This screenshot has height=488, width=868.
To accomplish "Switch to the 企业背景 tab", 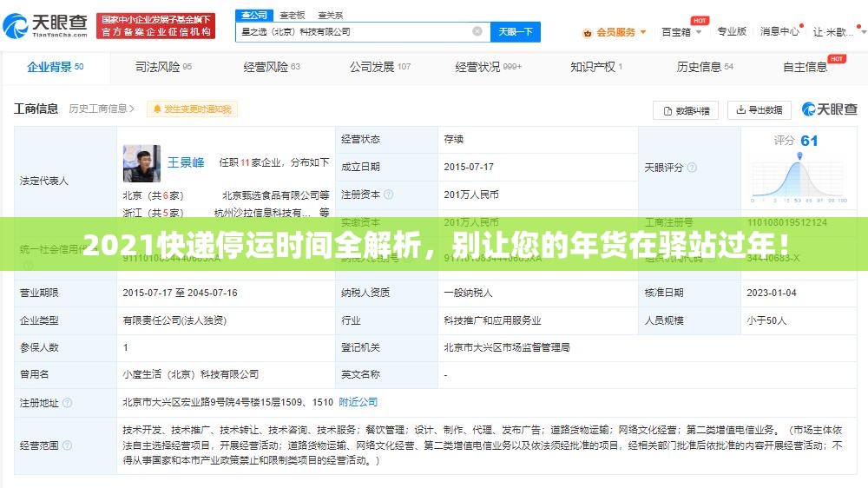I will point(56,67).
